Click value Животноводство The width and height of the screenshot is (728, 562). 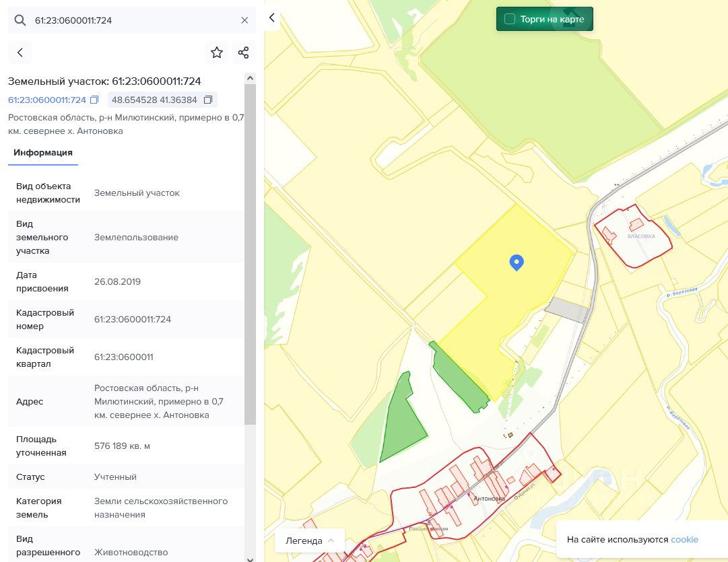(131, 553)
